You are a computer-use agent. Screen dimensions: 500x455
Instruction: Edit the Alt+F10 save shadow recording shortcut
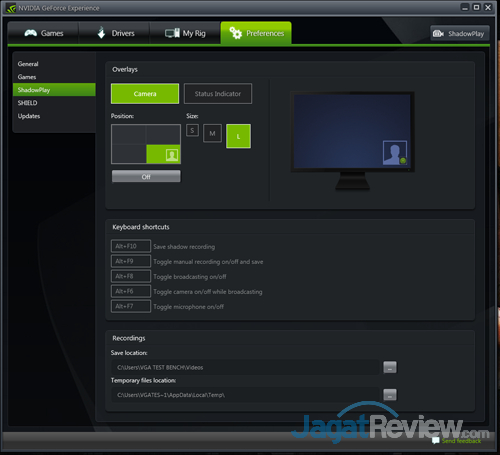[x=131, y=246]
